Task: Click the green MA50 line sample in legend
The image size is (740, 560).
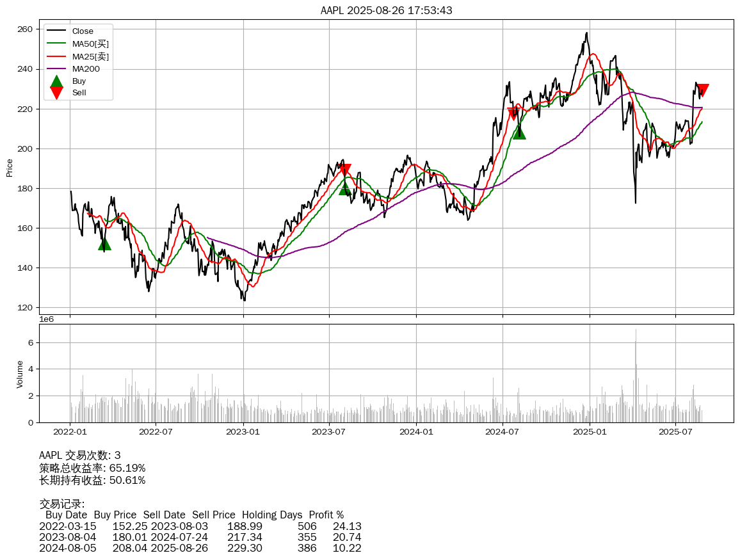Action: (x=56, y=44)
